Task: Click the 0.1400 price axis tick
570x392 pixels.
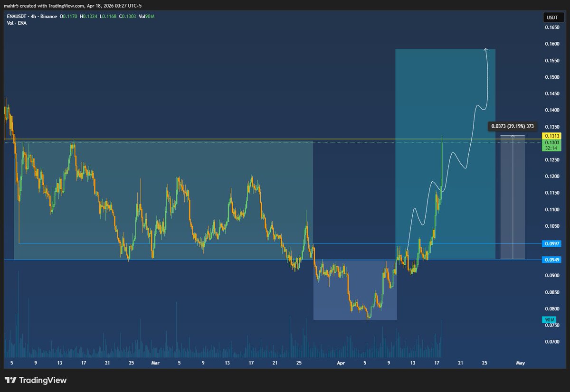Action: pos(552,111)
